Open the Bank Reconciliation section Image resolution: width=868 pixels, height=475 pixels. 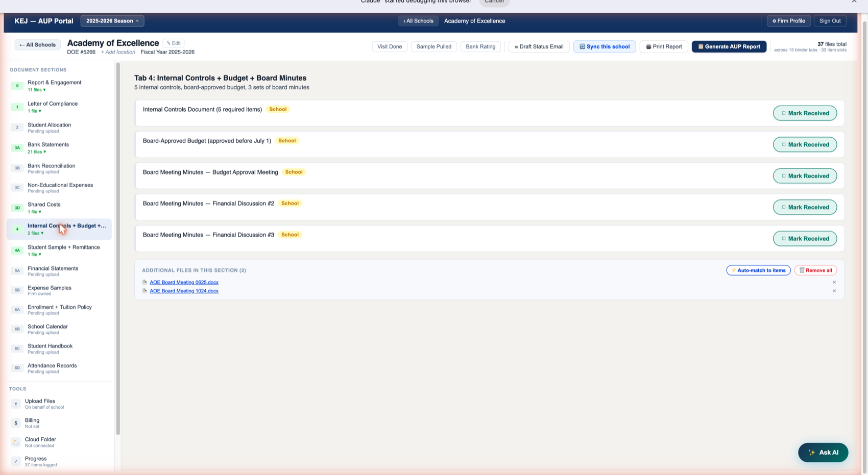pos(59,168)
